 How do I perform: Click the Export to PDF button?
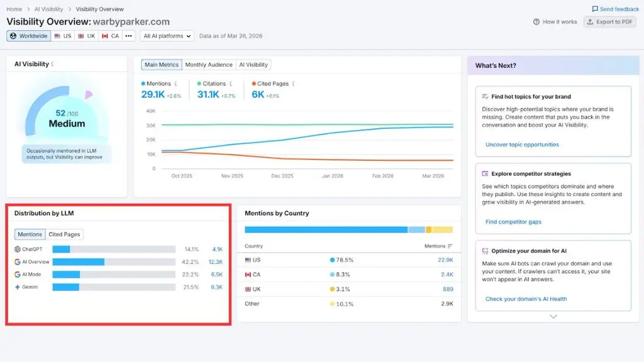coord(610,22)
